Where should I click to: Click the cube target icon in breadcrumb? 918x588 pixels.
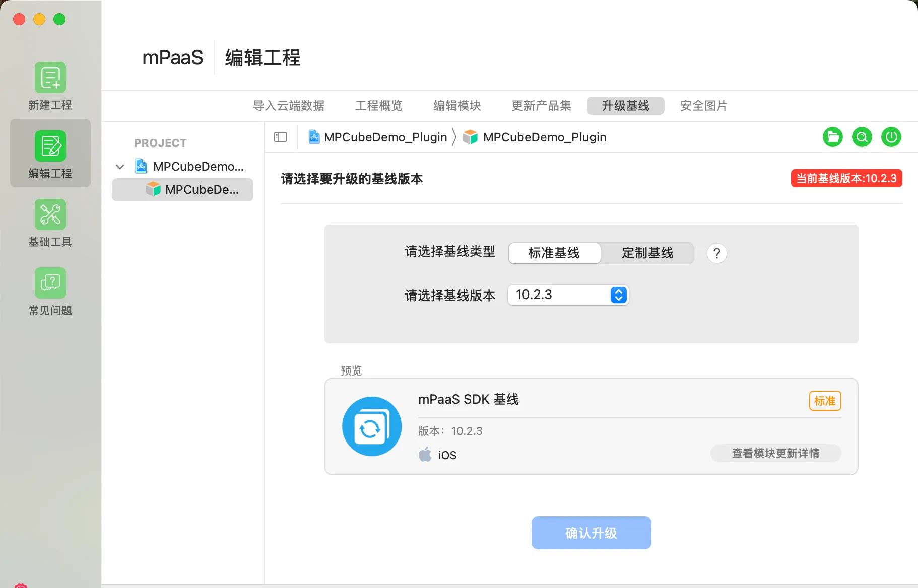(x=470, y=137)
